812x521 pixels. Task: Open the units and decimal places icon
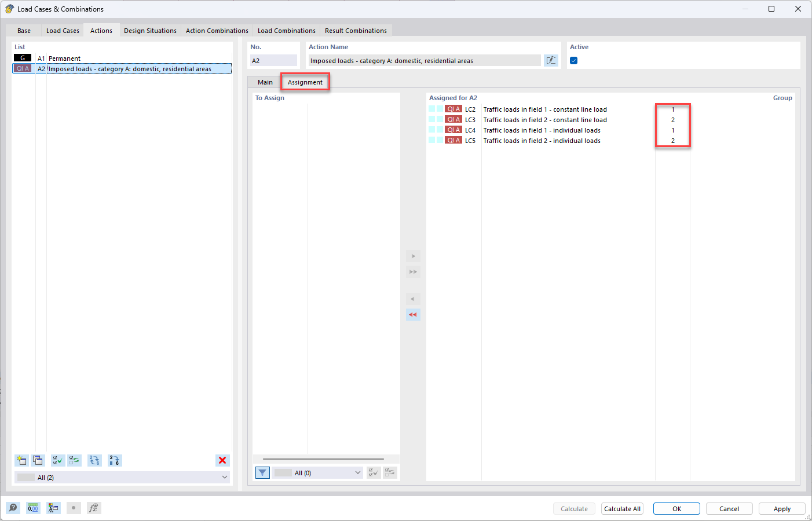(33, 508)
